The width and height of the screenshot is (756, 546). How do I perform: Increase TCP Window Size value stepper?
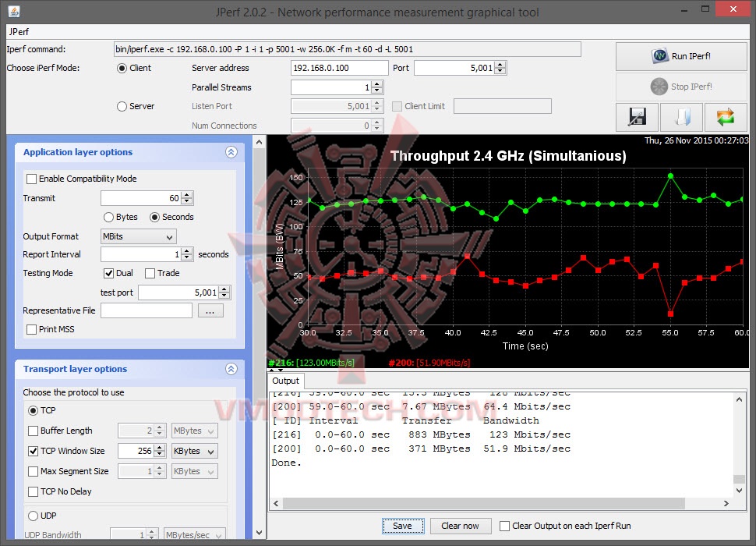[161, 448]
